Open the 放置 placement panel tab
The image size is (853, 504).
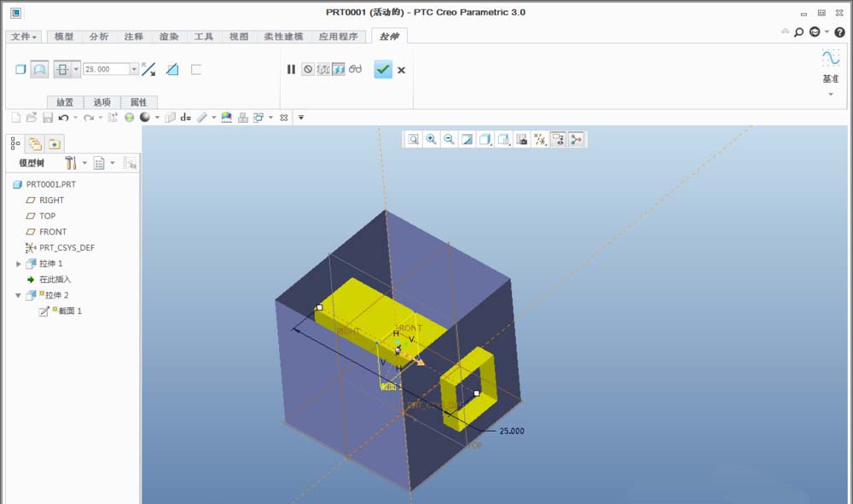(x=65, y=102)
